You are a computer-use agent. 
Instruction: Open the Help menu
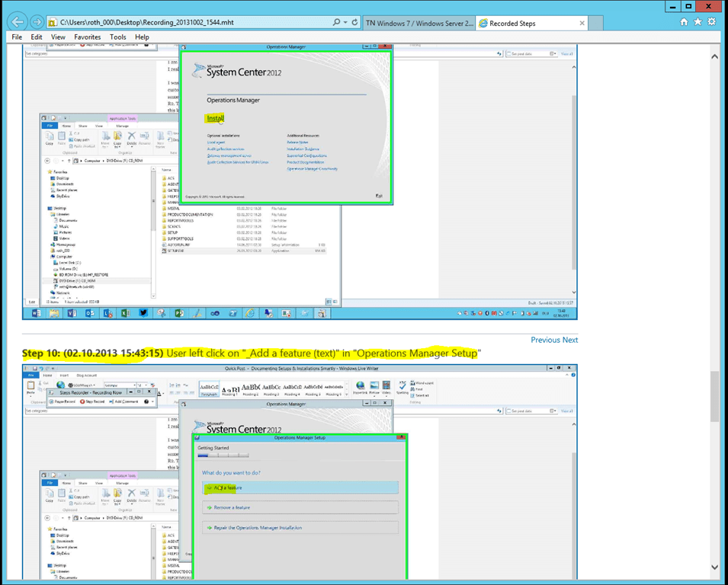(x=142, y=37)
